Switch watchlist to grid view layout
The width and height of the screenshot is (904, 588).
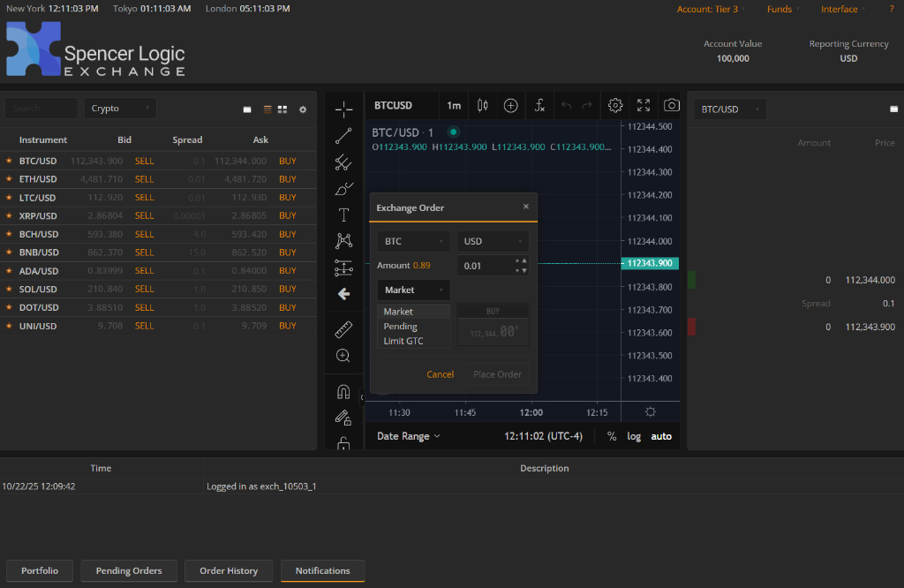[282, 109]
